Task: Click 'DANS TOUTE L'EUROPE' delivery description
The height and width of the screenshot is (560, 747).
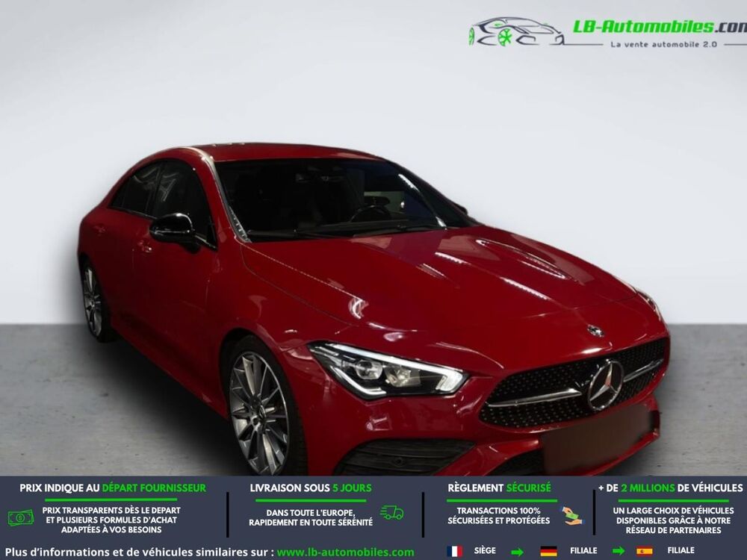Action: pyautogui.click(x=311, y=517)
